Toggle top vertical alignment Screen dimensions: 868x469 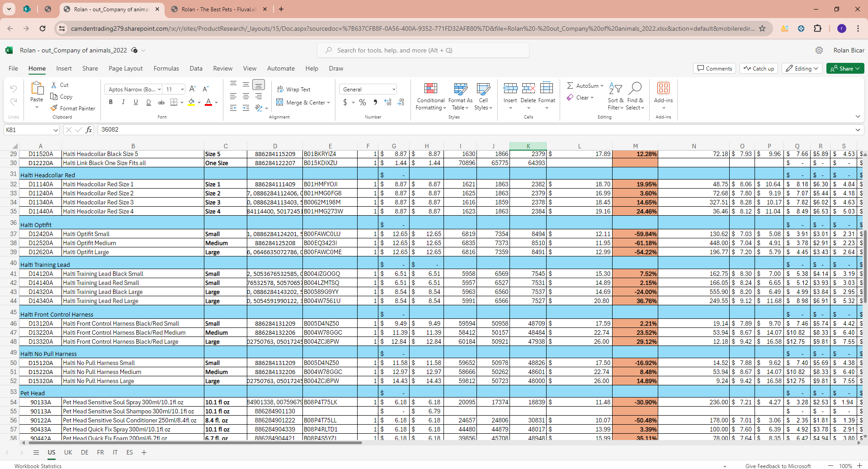(233, 85)
